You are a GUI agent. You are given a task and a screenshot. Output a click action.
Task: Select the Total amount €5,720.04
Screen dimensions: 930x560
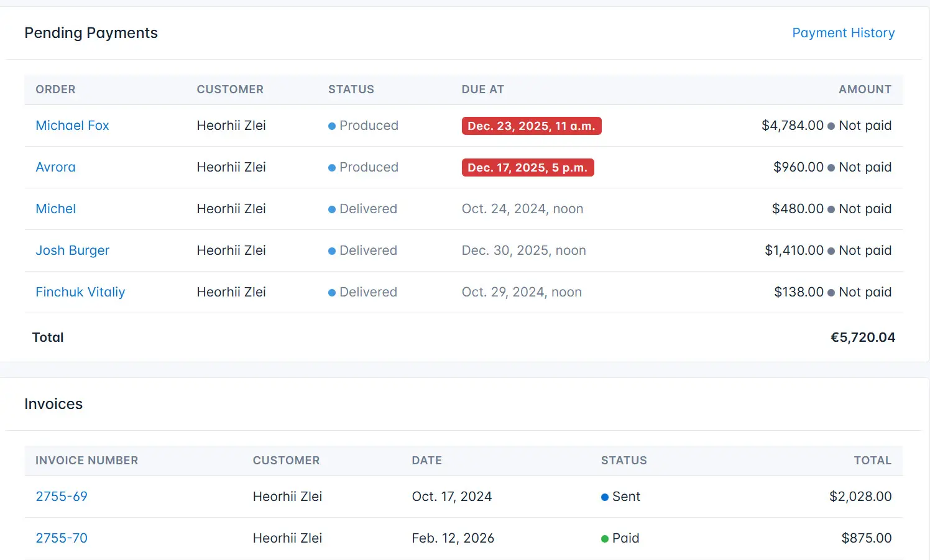coord(863,337)
